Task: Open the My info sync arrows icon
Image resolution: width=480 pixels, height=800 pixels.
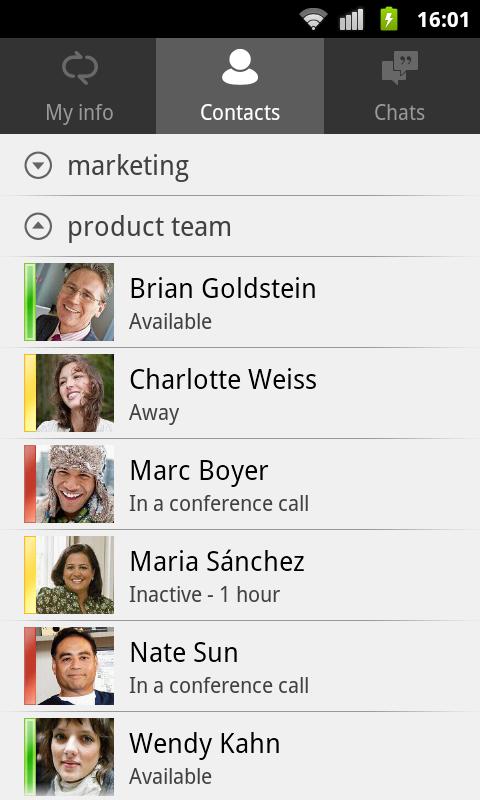Action: (80, 68)
